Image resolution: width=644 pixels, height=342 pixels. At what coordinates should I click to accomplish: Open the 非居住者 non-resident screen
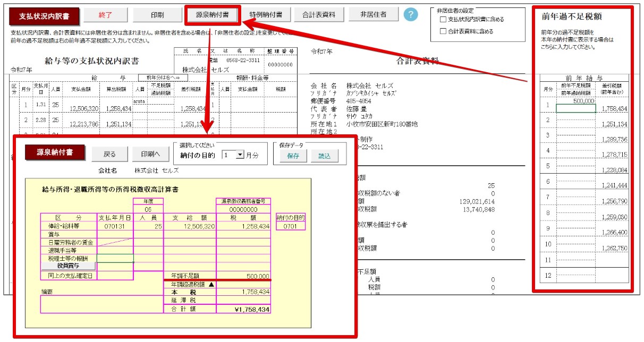pyautogui.click(x=373, y=15)
